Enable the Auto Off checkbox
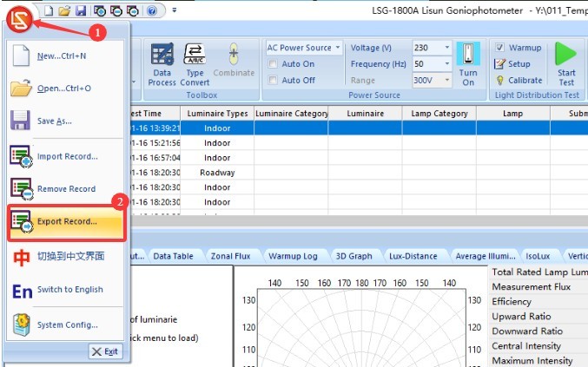Screen dimensions: 588x367 [273, 80]
